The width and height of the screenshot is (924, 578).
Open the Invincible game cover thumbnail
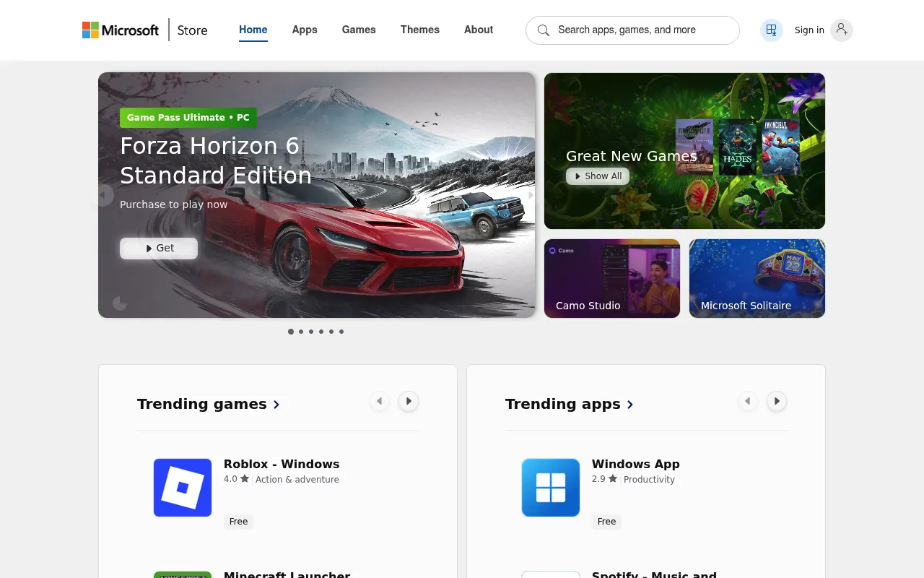click(781, 147)
